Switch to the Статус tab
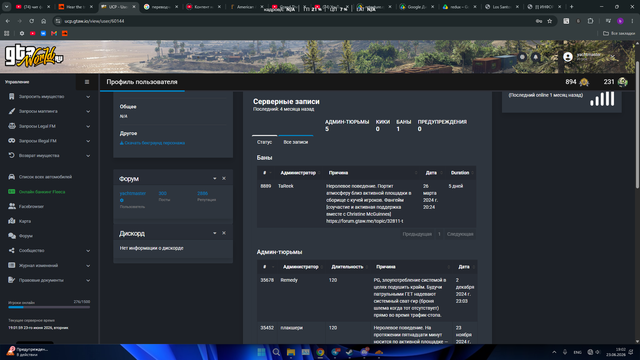The height and width of the screenshot is (360, 640). [264, 142]
